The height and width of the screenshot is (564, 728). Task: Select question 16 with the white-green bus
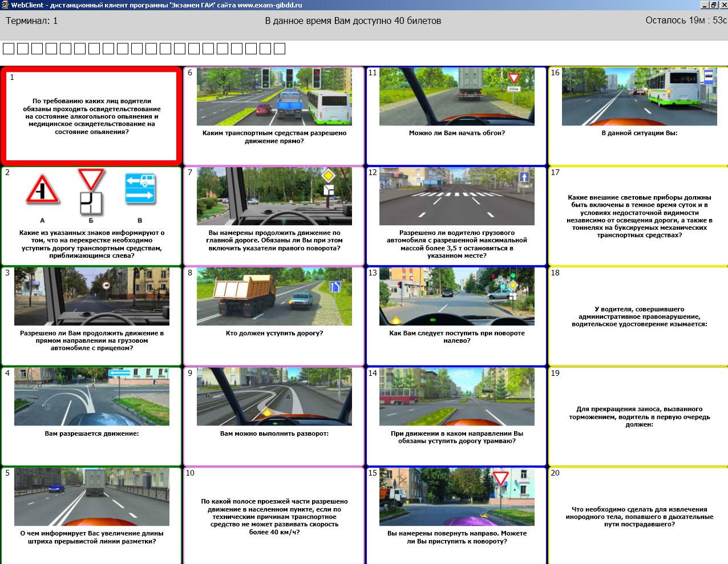tap(639, 96)
